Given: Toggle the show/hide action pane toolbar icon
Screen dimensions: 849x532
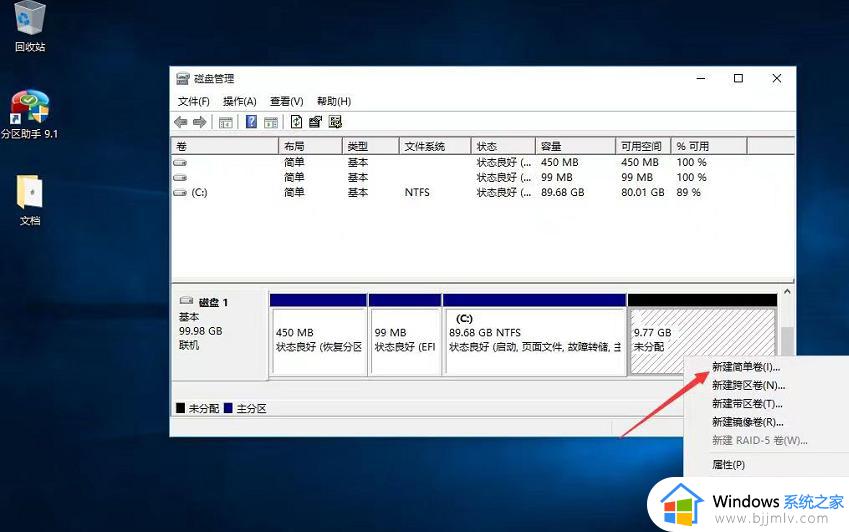Looking at the screenshot, I should click(271, 122).
